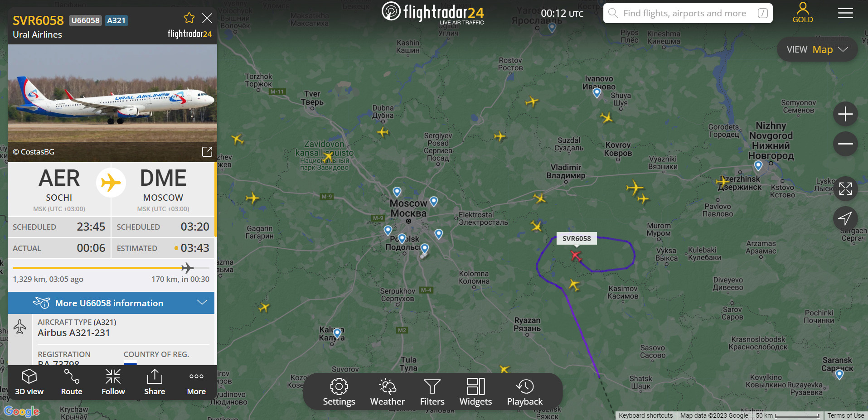This screenshot has width=868, height=420.
Task: Open the 3D view of flight
Action: click(29, 382)
